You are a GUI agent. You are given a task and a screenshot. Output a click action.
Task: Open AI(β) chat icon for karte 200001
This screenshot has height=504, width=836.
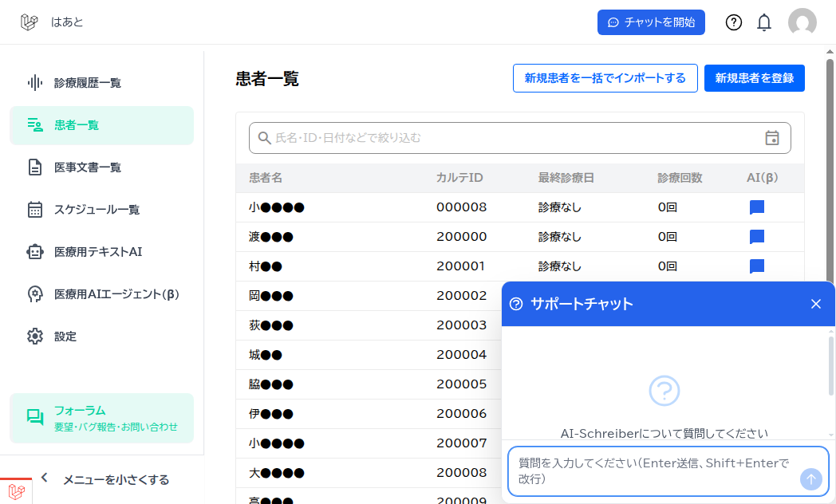click(x=755, y=266)
